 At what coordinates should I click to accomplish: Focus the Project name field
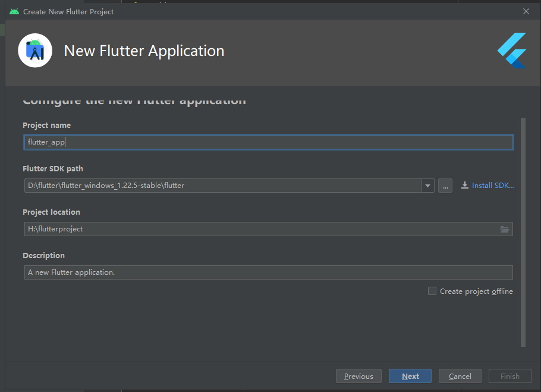[269, 142]
